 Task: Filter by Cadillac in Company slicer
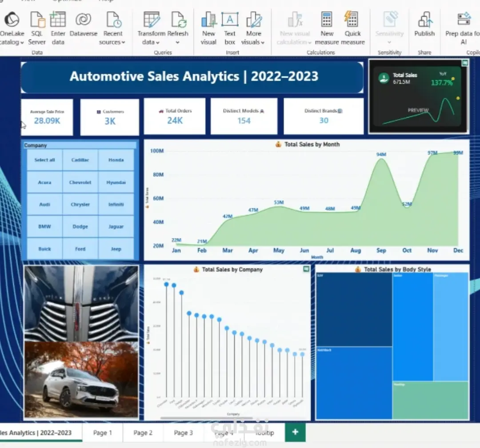80,160
